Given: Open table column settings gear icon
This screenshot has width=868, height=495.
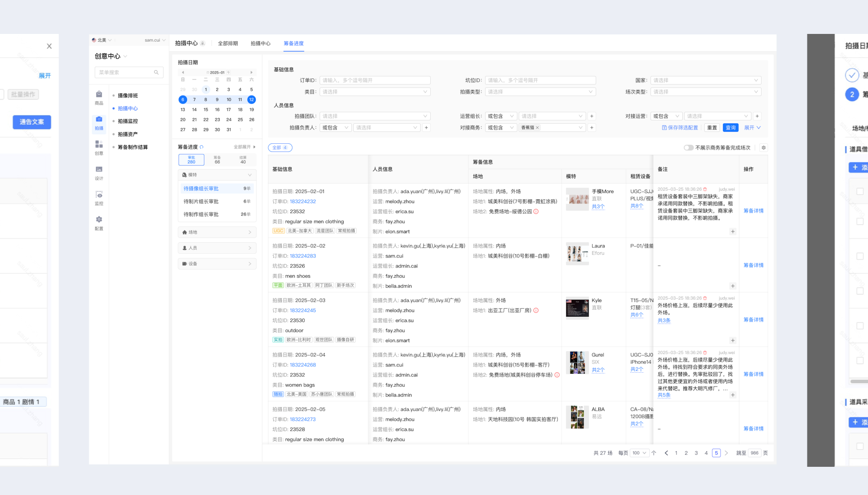Looking at the screenshot, I should click(763, 148).
